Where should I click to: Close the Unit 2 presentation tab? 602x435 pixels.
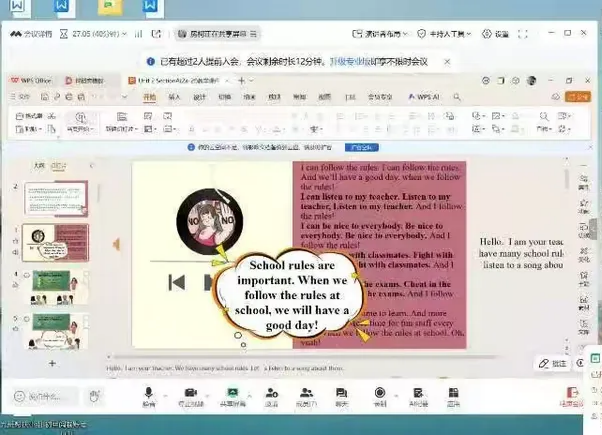pyautogui.click(x=227, y=81)
